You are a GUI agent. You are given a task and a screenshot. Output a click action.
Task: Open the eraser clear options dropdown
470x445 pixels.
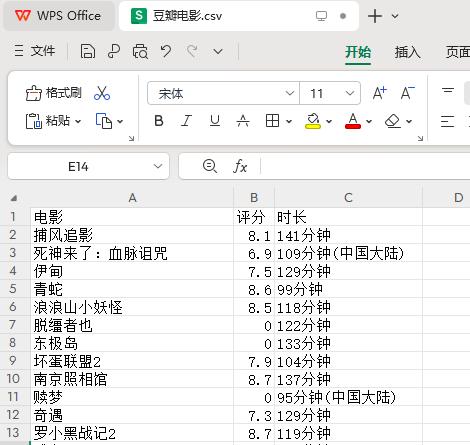tap(409, 121)
